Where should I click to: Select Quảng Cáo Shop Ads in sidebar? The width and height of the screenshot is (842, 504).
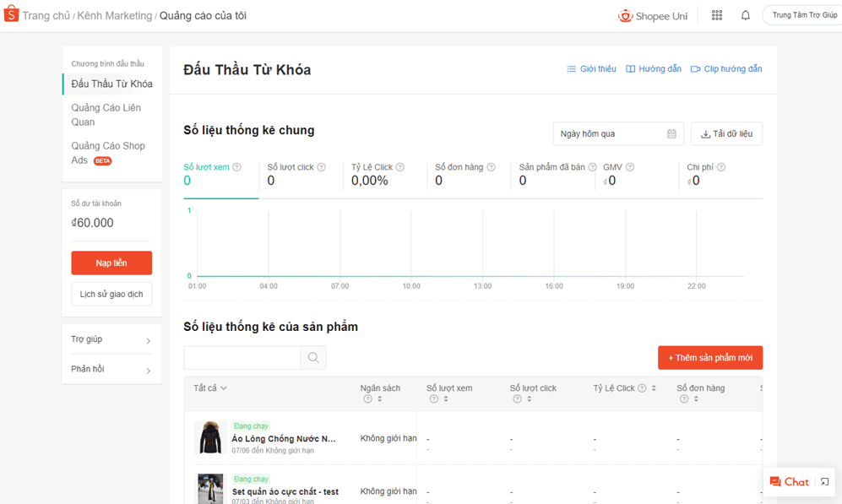108,153
